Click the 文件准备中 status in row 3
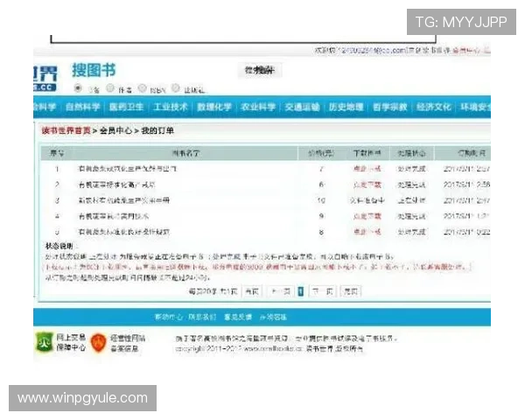Screen dimensions: 525x420 [x=367, y=200]
